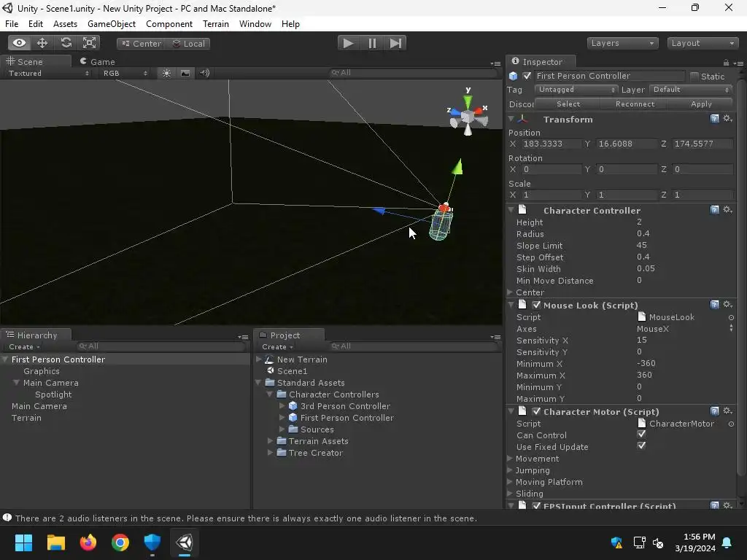The image size is (747, 560).
Task: Open the GameObject menu
Action: (112, 24)
